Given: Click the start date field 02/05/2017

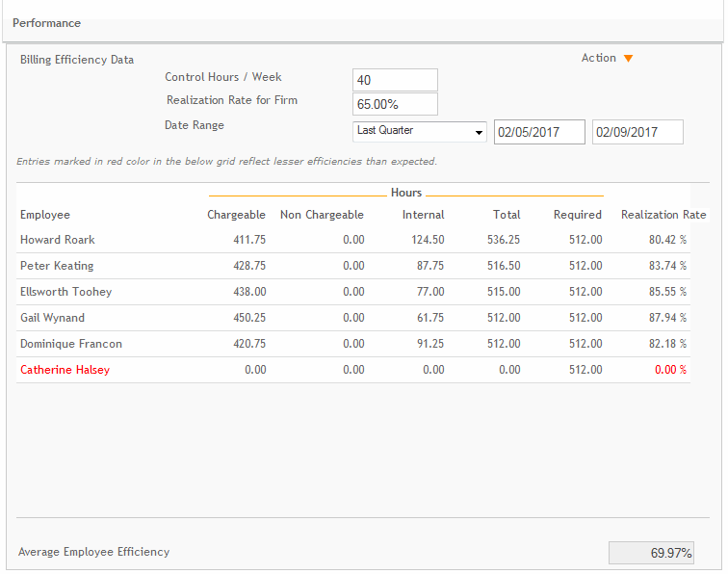Looking at the screenshot, I should click(x=539, y=132).
